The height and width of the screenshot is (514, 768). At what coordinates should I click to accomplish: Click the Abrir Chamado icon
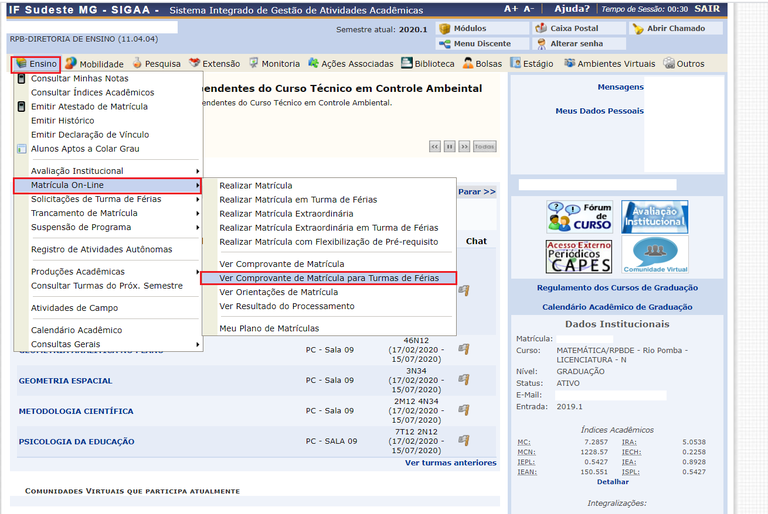[x=638, y=29]
